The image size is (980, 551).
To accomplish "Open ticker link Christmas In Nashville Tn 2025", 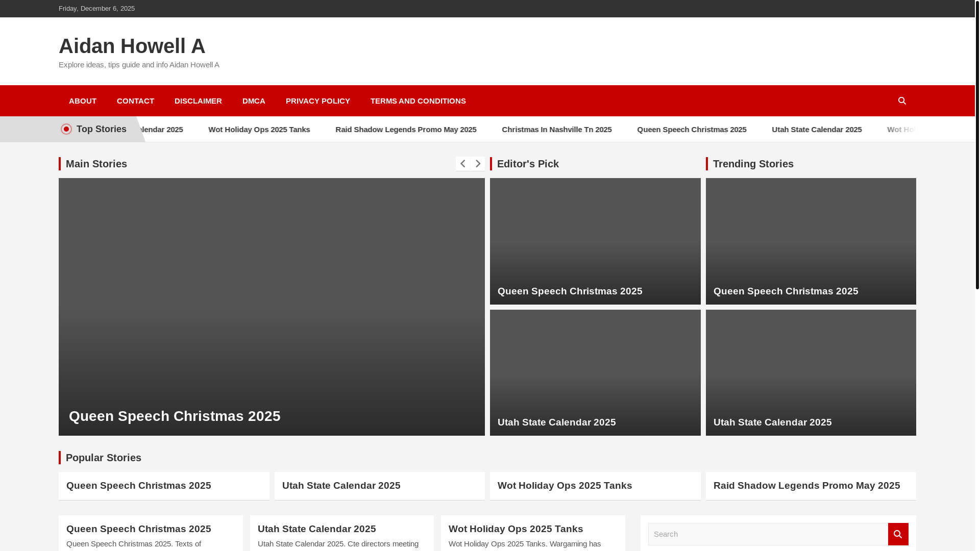I will (x=556, y=130).
